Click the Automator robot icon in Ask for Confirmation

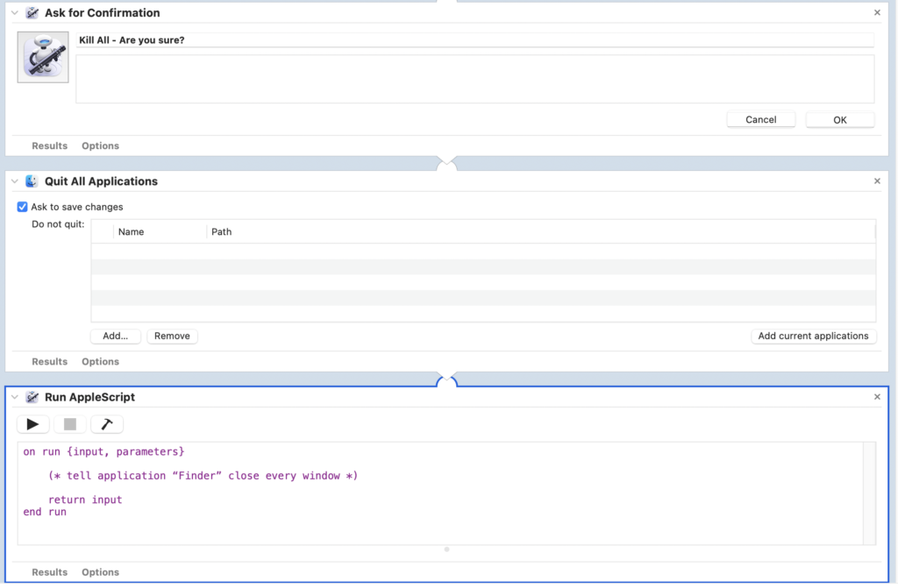43,58
